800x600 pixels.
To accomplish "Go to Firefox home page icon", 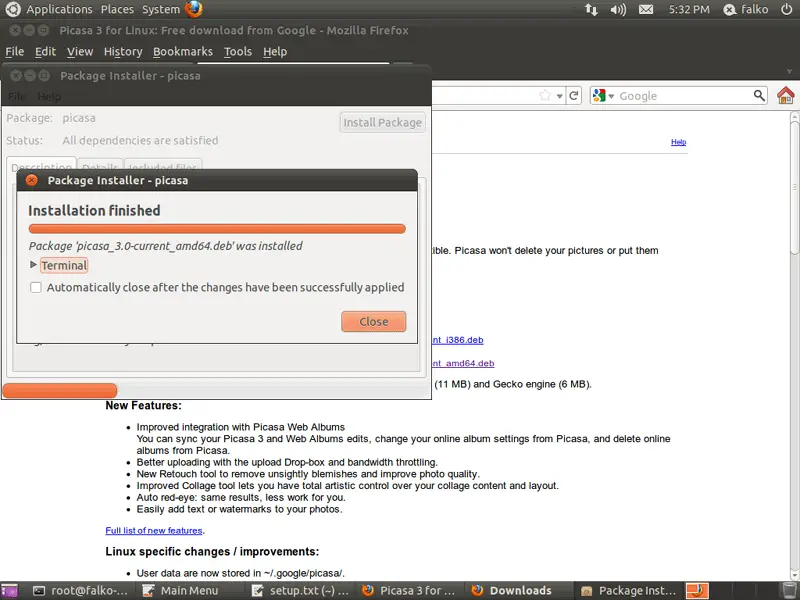I will 786,95.
